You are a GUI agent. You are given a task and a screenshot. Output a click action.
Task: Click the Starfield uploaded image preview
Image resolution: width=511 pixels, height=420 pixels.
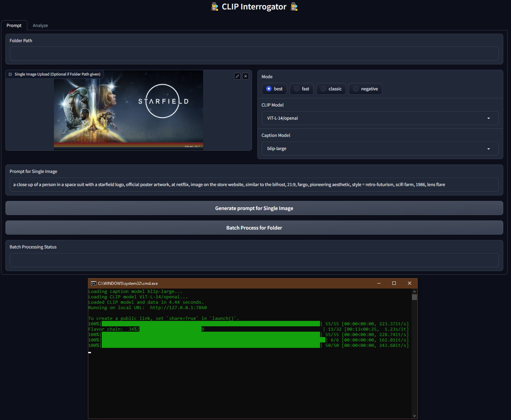point(128,110)
